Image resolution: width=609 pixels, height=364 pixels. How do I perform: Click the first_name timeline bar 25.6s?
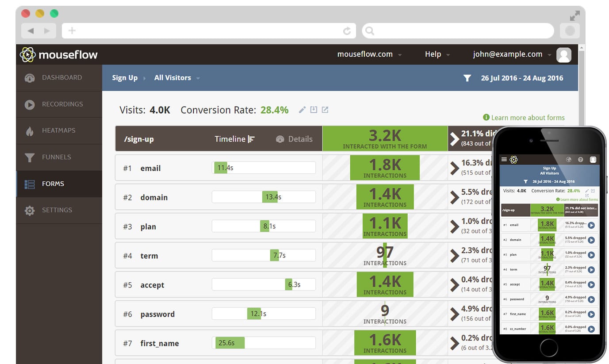[230, 343]
